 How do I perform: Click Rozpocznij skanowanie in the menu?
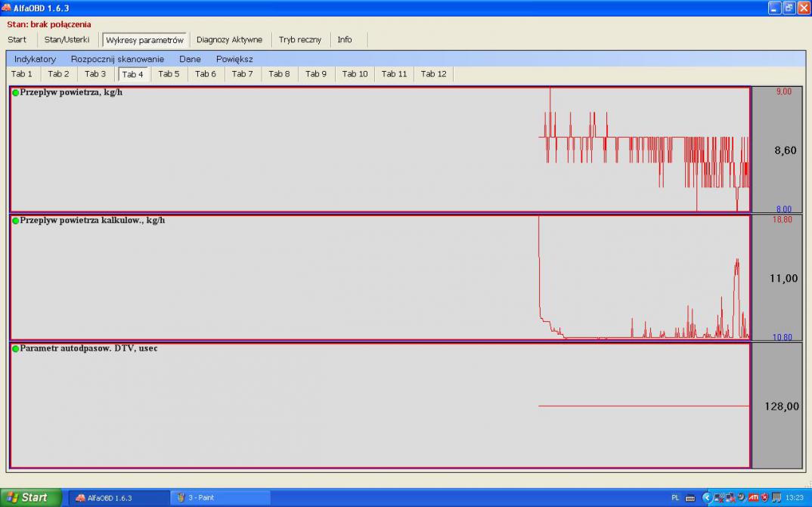117,59
